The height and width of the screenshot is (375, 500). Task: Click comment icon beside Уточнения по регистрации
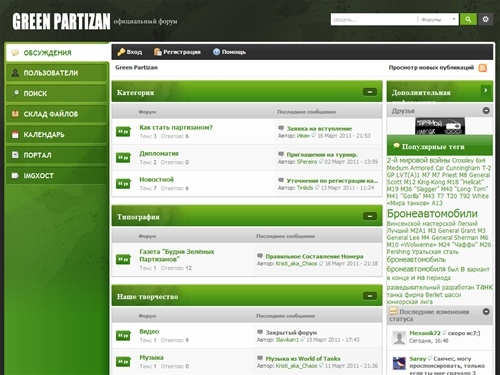[281, 180]
